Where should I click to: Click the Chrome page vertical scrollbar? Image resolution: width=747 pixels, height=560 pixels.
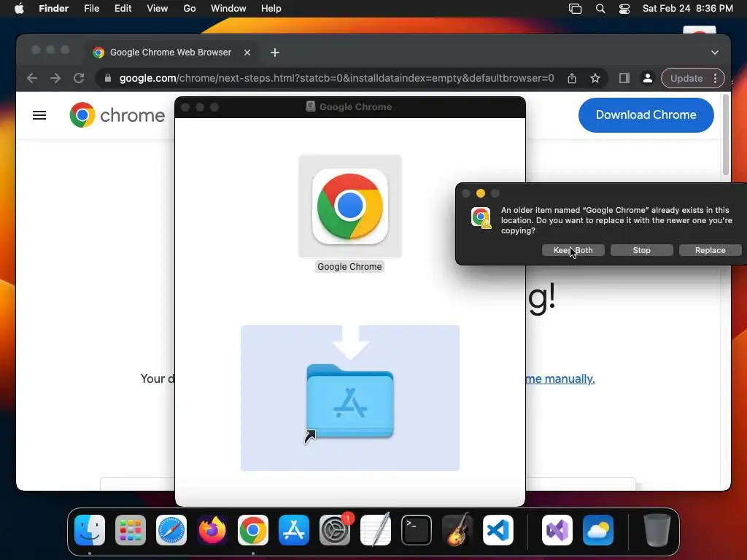(726, 135)
